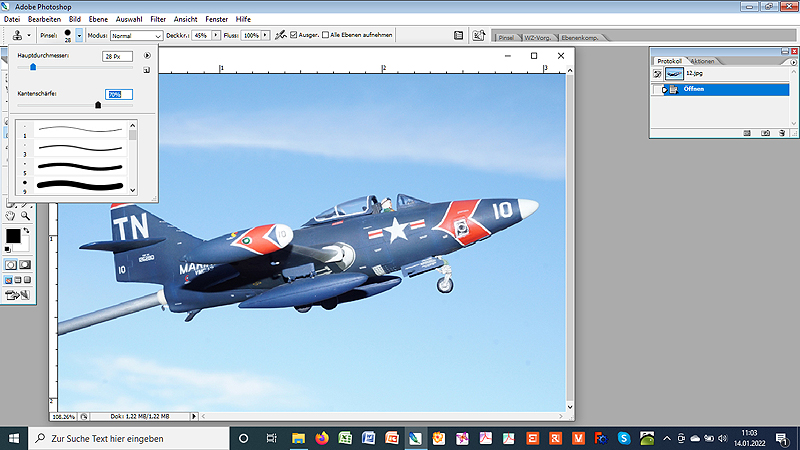800x450 pixels.
Task: Jump to ImageReady
Action: pyautogui.click(x=17, y=295)
